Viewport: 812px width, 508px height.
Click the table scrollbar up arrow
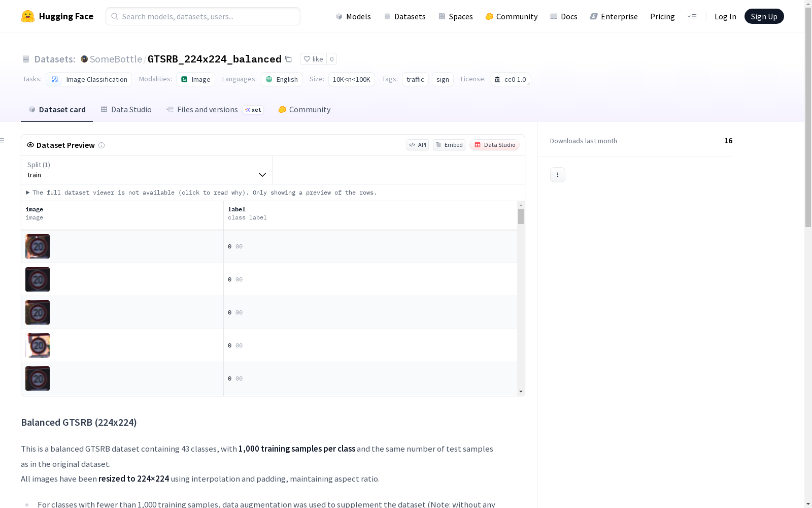(521, 205)
